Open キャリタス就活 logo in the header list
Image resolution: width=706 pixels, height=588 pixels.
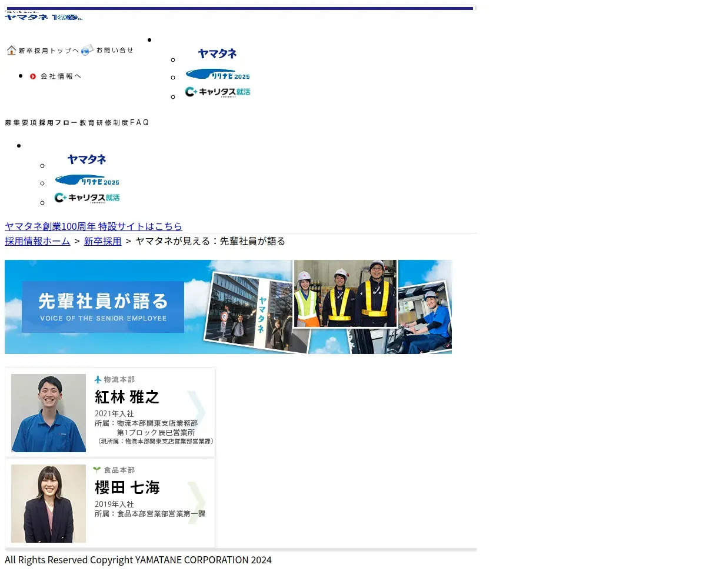pos(218,92)
